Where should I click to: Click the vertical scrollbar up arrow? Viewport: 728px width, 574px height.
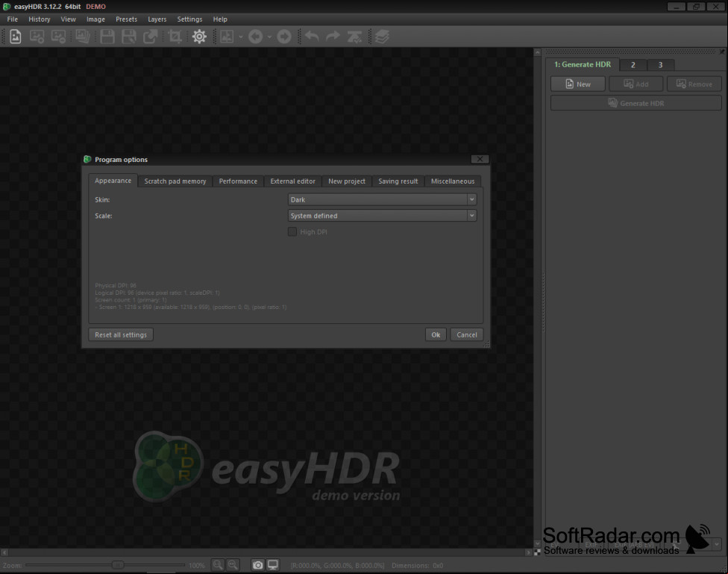[537, 52]
